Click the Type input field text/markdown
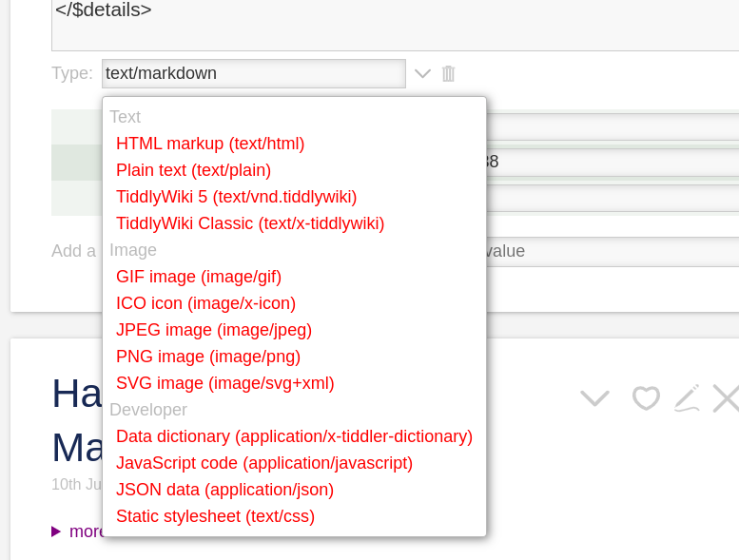 coord(254,73)
